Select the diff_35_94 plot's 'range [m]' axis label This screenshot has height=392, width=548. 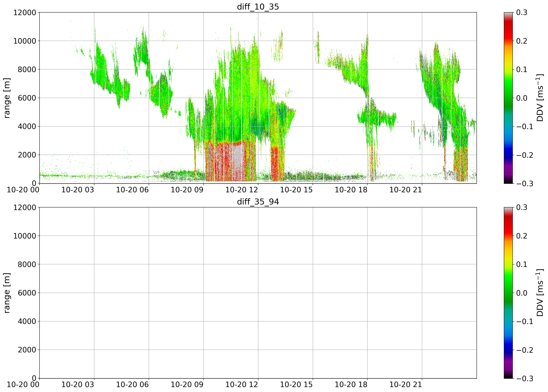pos(7,293)
